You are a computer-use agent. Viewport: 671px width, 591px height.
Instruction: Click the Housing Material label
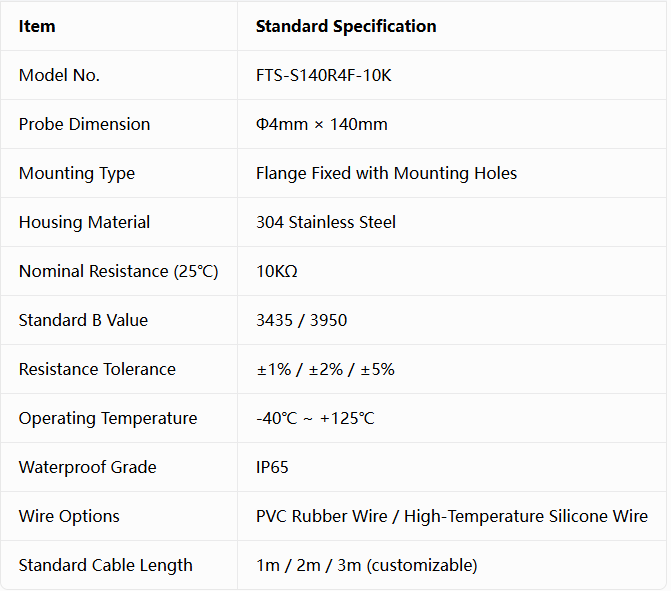point(84,223)
